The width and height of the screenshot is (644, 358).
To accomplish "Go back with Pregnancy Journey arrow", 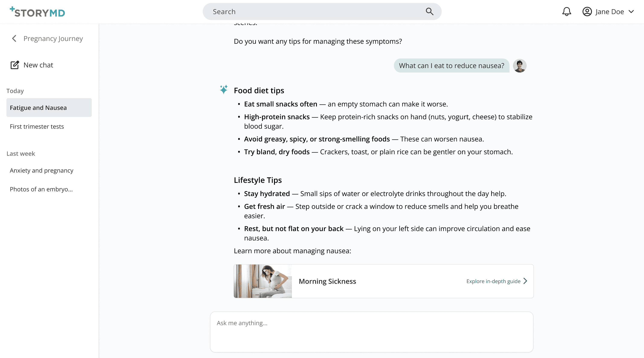I will coord(14,38).
